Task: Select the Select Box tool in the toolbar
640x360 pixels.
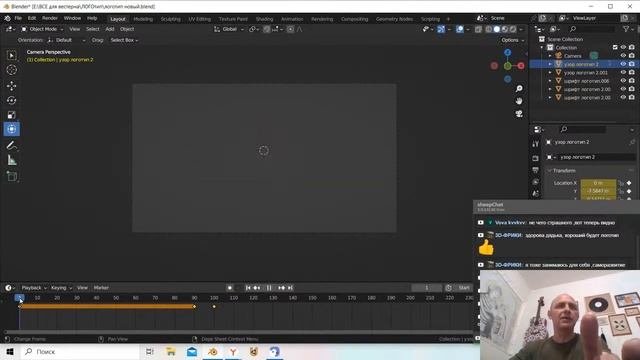Action: [x=11, y=56]
